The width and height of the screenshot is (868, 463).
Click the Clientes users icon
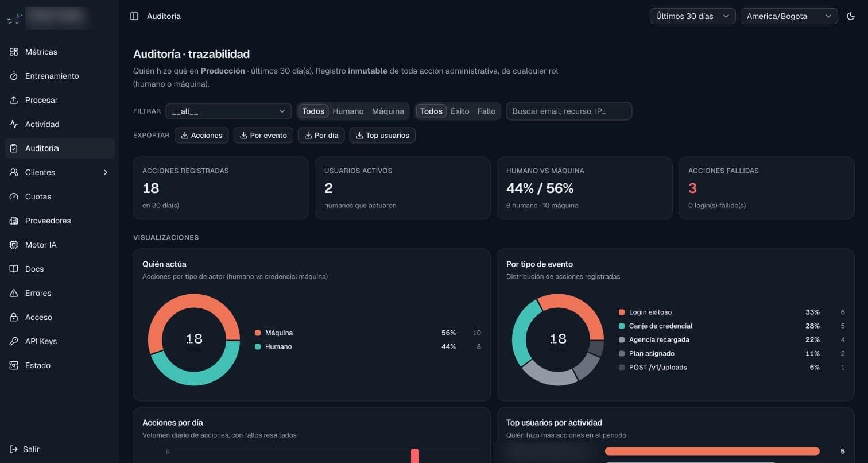click(14, 172)
